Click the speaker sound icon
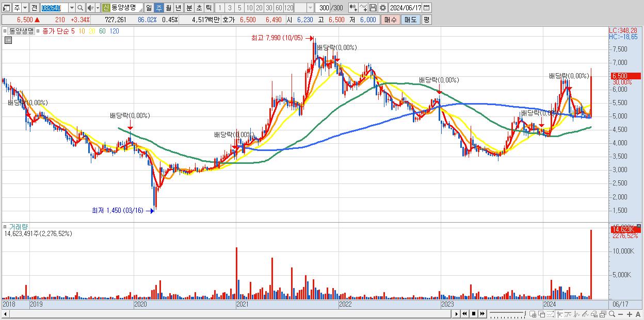The width and height of the screenshot is (644, 320). pyautogui.click(x=90, y=8)
